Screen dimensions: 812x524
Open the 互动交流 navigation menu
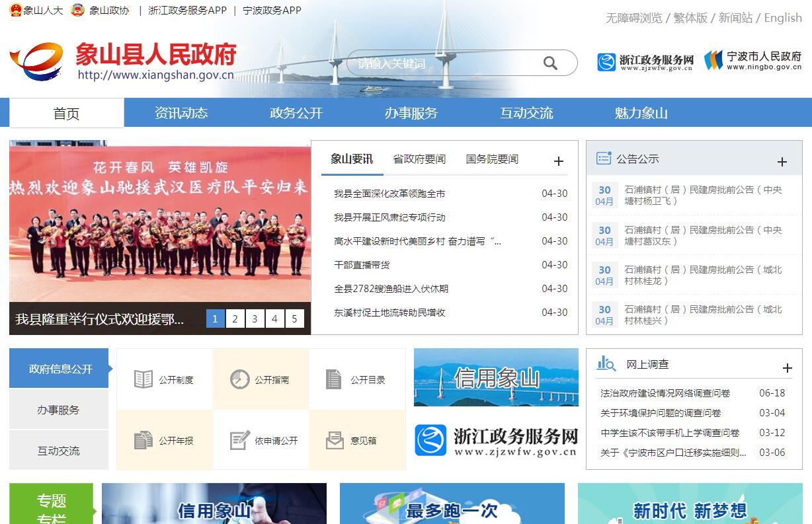click(x=526, y=113)
